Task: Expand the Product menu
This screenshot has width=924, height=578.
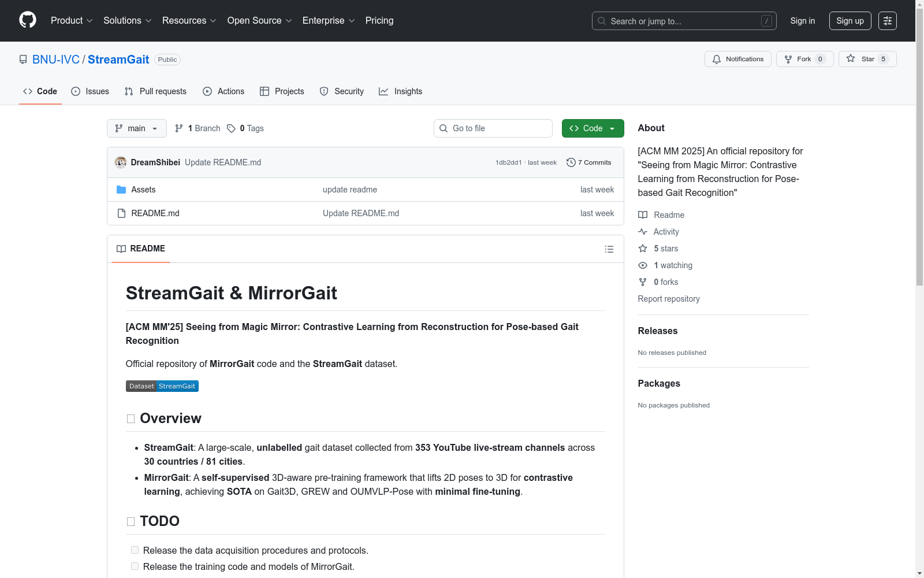Action: 72,20
